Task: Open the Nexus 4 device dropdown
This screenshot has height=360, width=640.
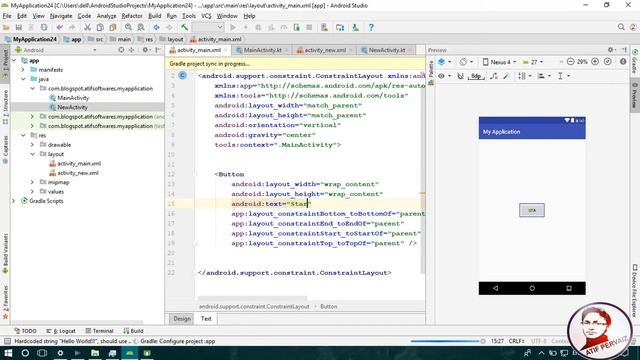Action: [499, 62]
